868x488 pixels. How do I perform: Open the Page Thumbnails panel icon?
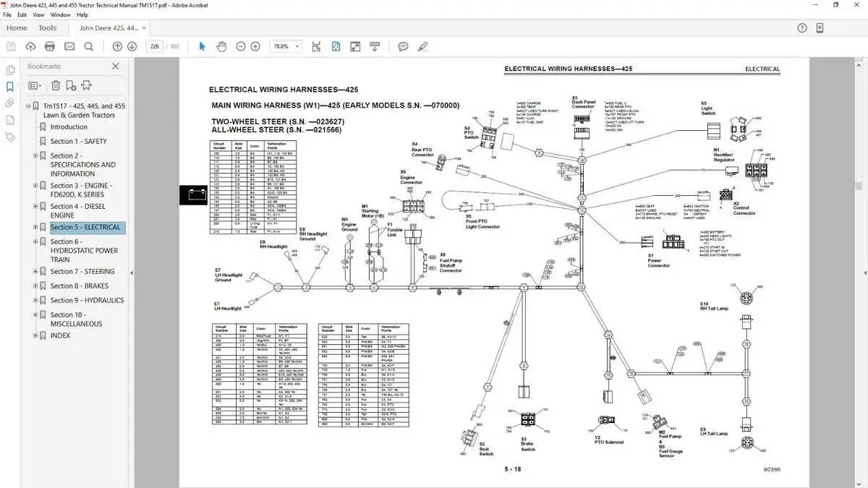click(10, 70)
